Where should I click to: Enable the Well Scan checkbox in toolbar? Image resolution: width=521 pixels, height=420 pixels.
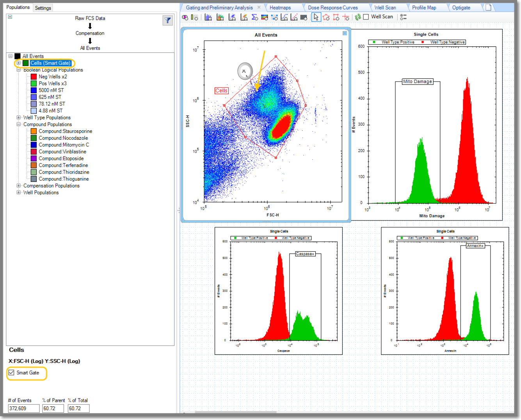366,17
